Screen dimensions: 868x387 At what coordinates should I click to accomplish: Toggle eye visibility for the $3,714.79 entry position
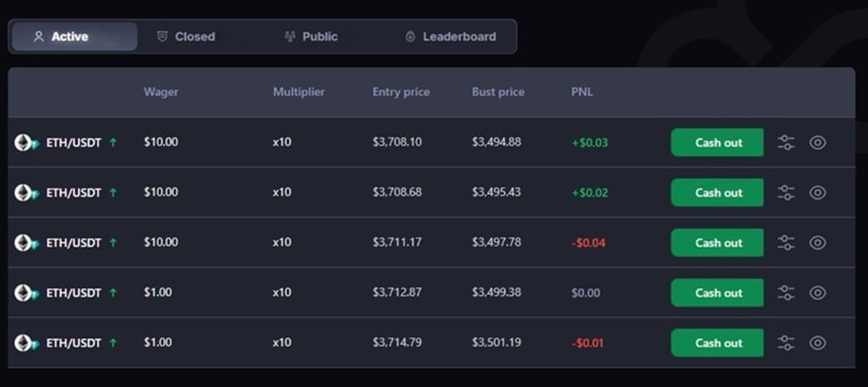click(x=817, y=342)
